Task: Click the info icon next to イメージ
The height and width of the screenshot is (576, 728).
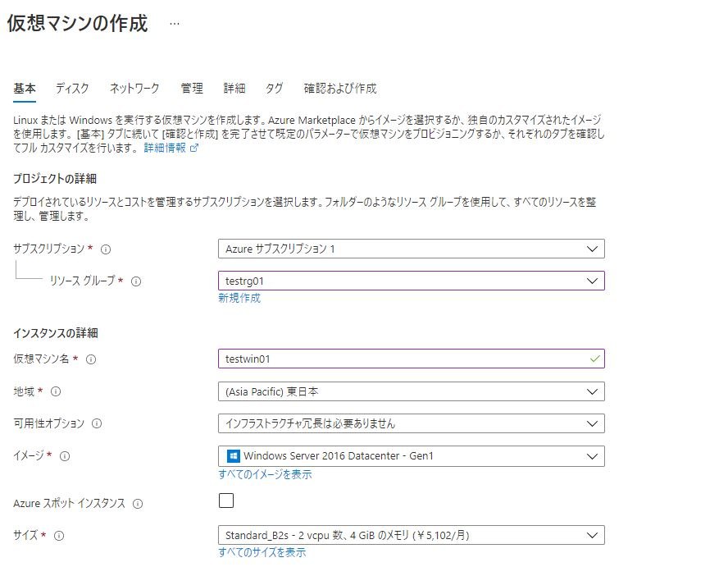Action: pos(65,456)
